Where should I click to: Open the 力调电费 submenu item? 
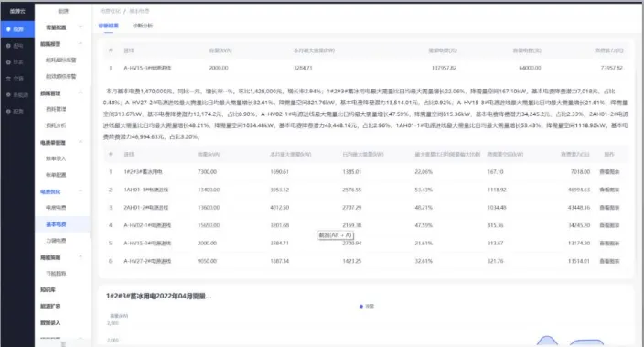pyautogui.click(x=56, y=241)
